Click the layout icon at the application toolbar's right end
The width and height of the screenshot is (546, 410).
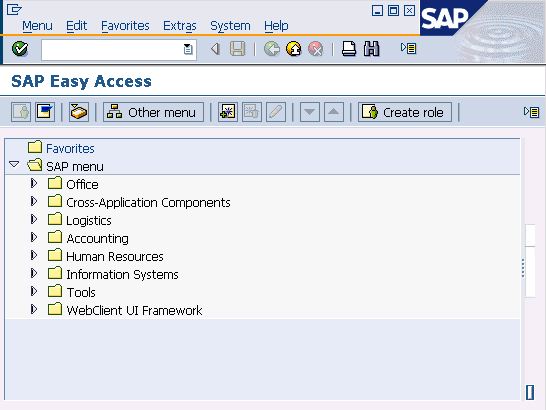531,112
